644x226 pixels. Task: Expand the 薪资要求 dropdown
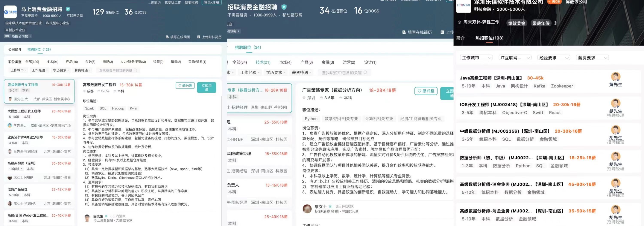[592, 57]
